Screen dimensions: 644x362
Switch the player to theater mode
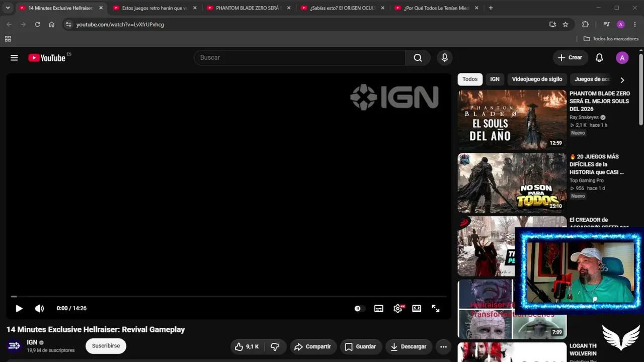tap(417, 308)
